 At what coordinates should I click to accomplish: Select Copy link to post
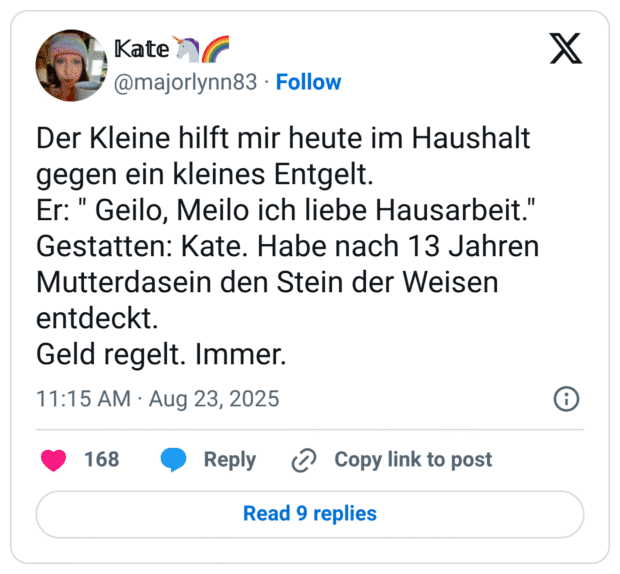(413, 460)
